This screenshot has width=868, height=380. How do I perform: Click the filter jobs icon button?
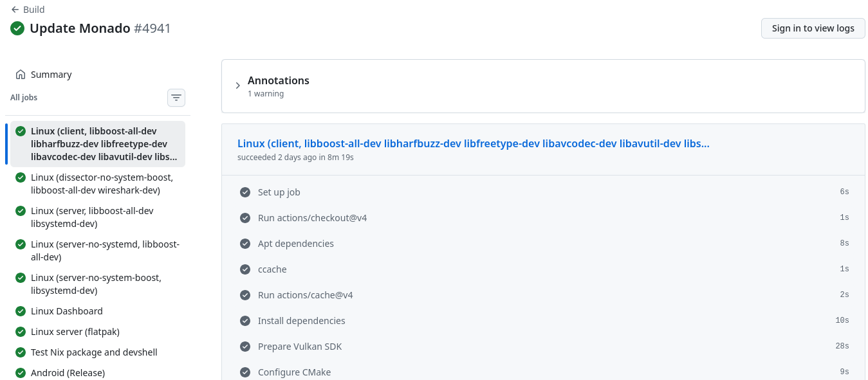click(176, 98)
